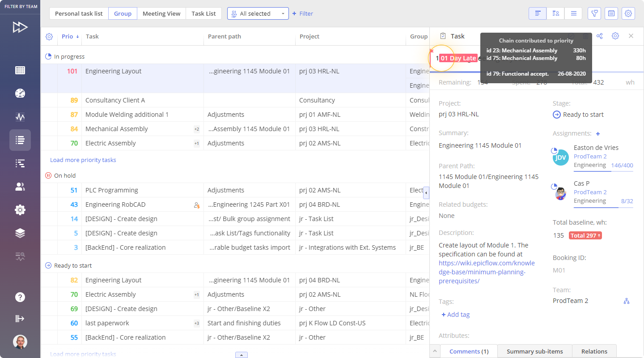Screen dimensions: 644x358
Task: Open the wiki.epicflow.com knowledge-base link
Action: tap(487, 272)
